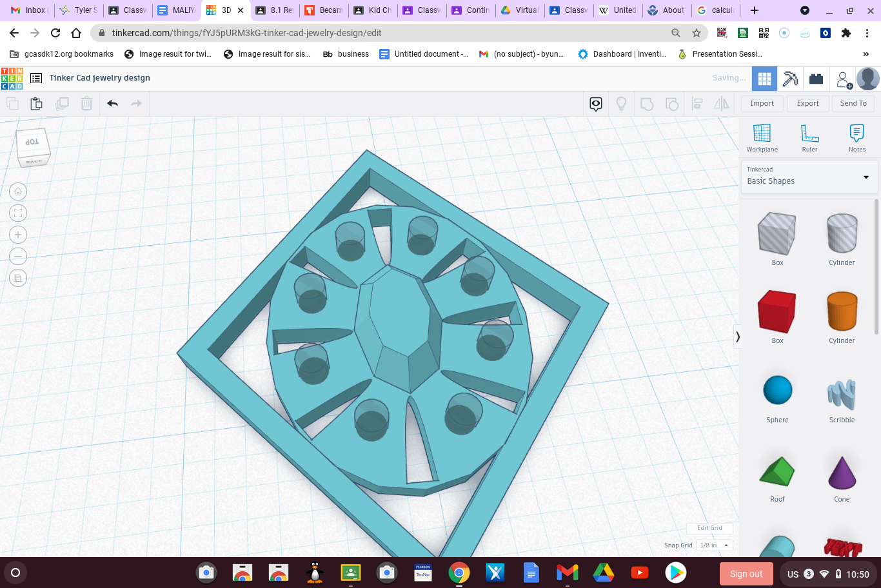The height and width of the screenshot is (588, 881).
Task: Open the Align tool
Action: coord(697,103)
